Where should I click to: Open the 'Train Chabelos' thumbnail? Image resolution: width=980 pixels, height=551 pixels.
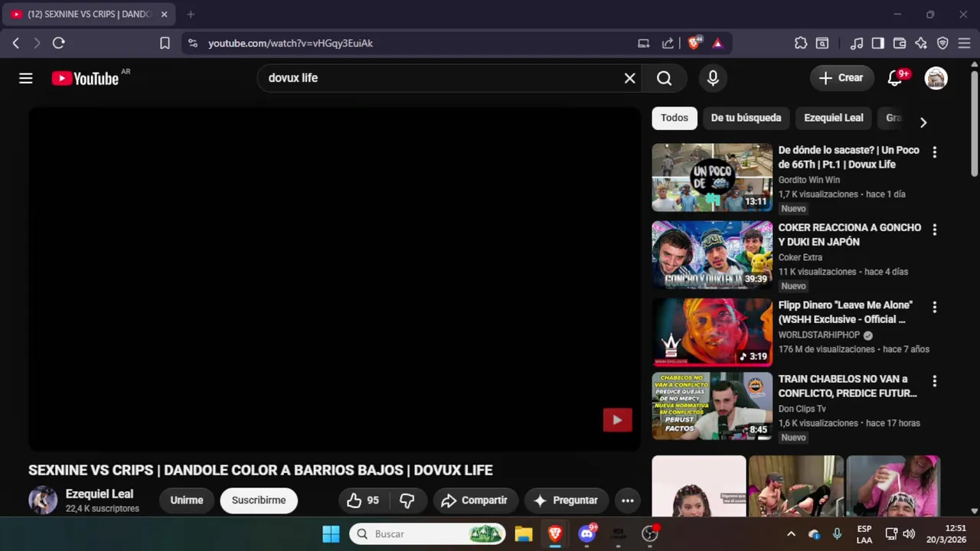pos(712,406)
